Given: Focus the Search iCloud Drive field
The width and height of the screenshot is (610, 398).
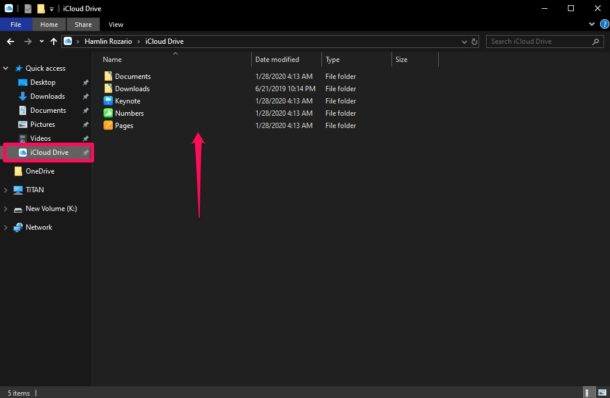Looking at the screenshot, I should (x=545, y=41).
